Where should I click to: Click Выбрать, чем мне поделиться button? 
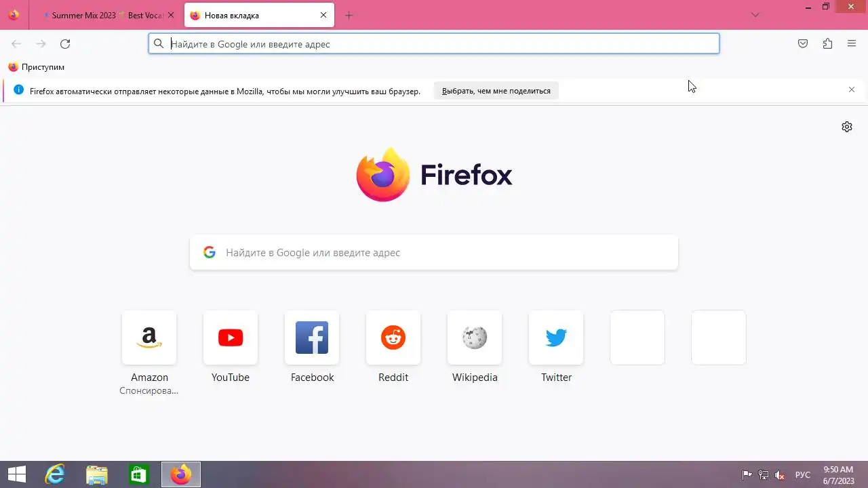[x=496, y=91]
